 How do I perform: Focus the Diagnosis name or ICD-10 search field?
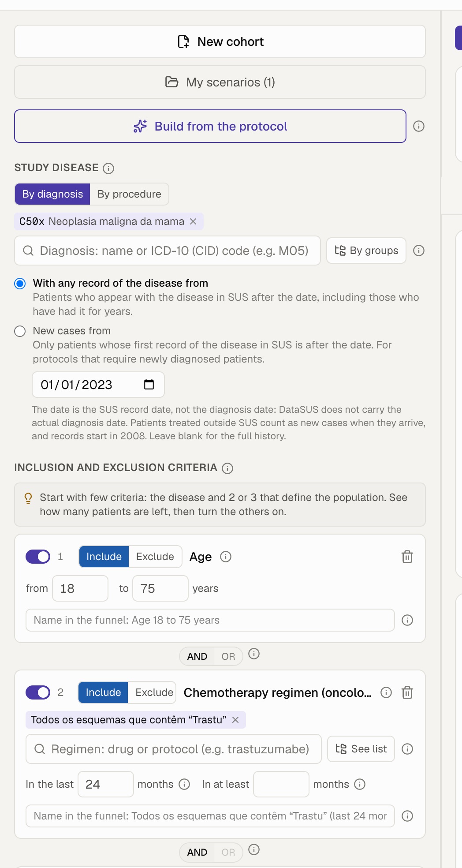pos(168,251)
